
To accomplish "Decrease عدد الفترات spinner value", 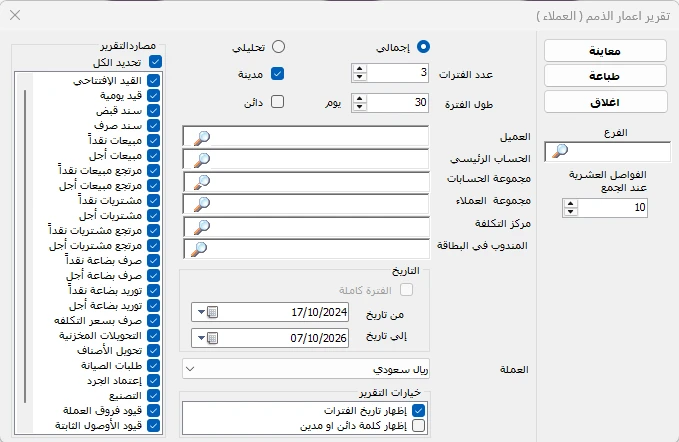I will (x=359, y=77).
